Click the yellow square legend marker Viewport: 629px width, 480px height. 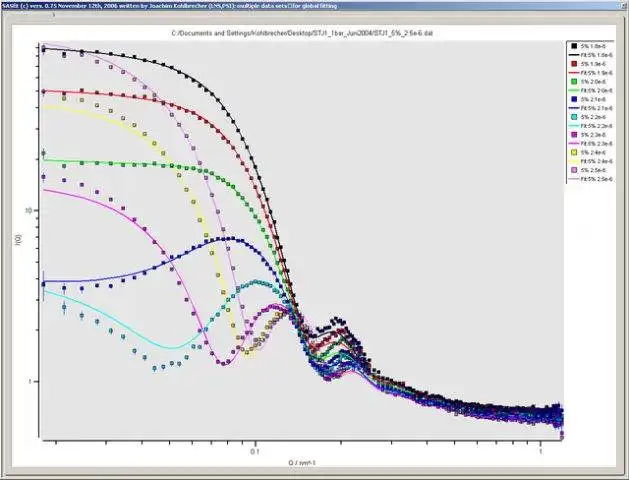click(x=574, y=152)
